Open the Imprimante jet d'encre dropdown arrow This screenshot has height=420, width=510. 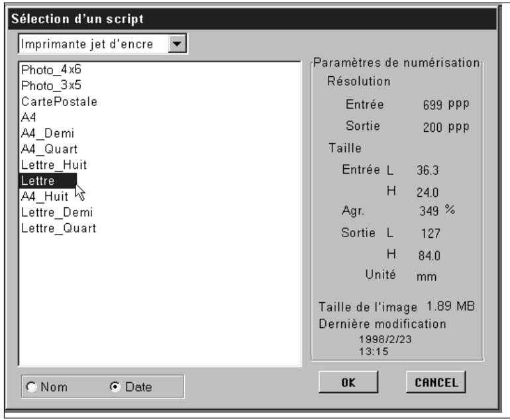tap(177, 44)
